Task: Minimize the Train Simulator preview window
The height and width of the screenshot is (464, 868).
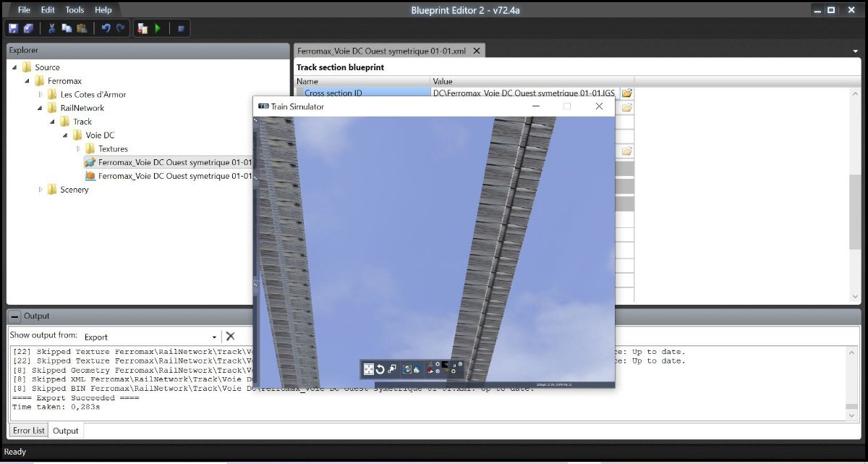Action: (x=536, y=106)
